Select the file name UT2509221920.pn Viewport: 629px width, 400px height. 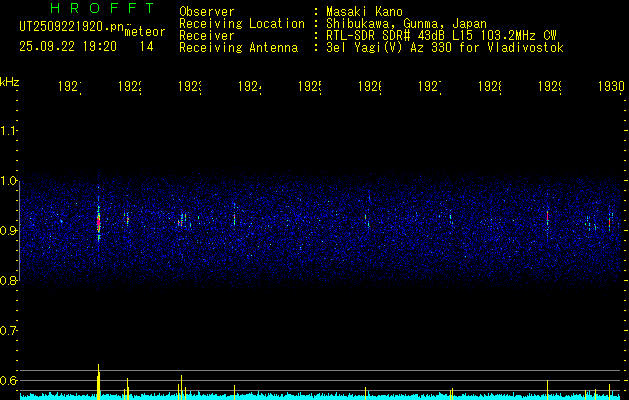[x=71, y=27]
